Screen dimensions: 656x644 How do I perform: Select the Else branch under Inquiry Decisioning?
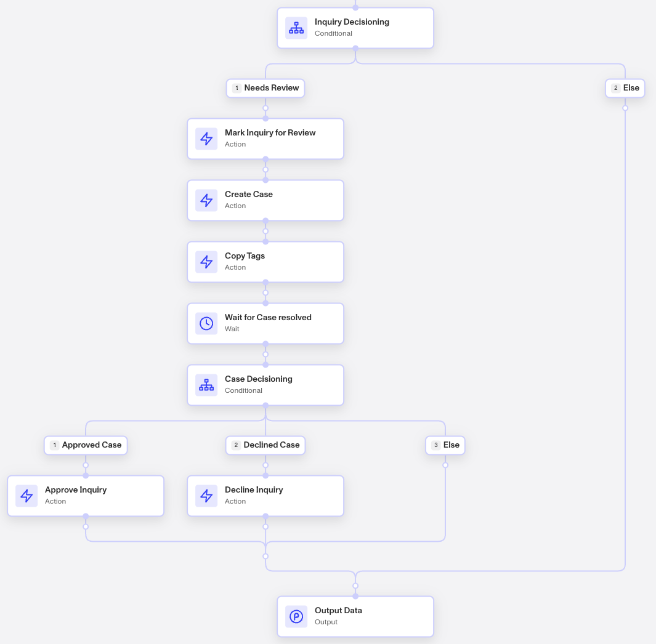coord(625,88)
